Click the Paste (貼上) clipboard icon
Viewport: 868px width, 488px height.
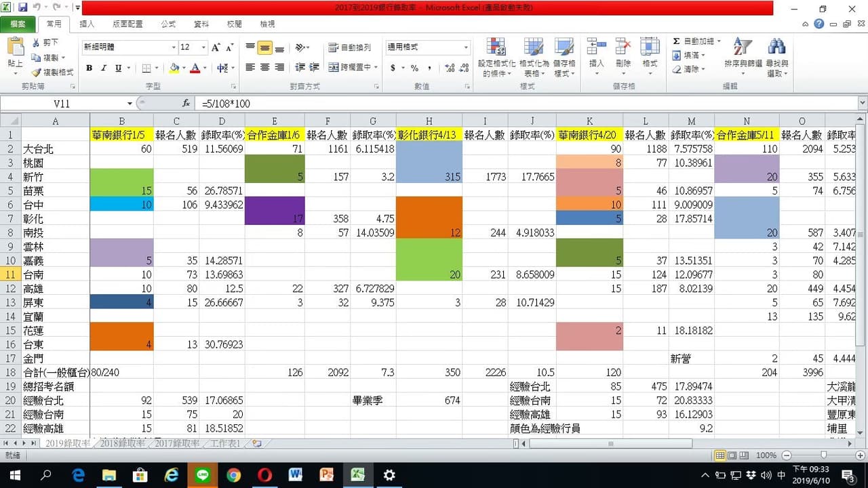point(15,47)
